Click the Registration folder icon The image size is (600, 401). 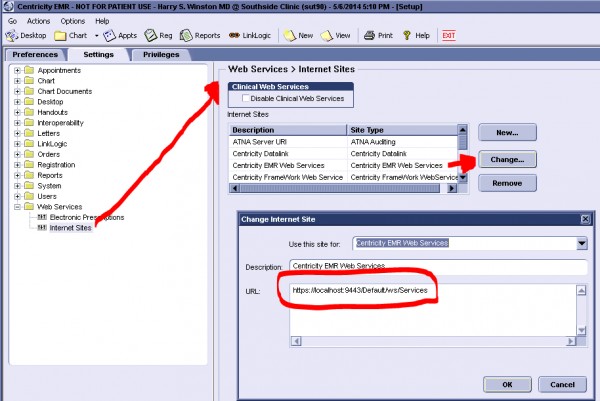[29, 165]
